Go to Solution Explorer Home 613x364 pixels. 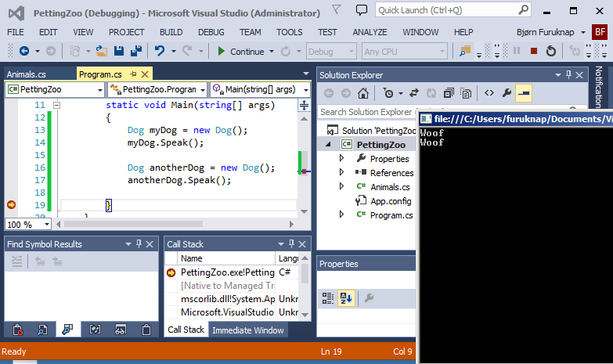[x=363, y=93]
